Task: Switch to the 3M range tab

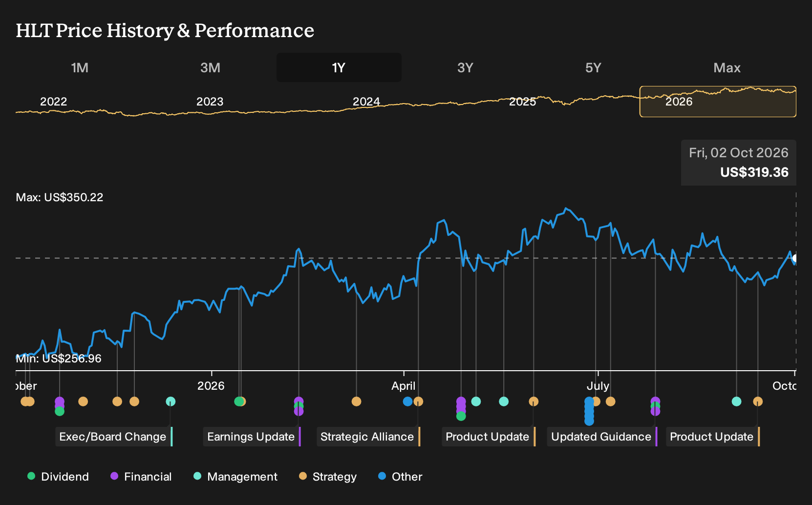Action: tap(210, 68)
